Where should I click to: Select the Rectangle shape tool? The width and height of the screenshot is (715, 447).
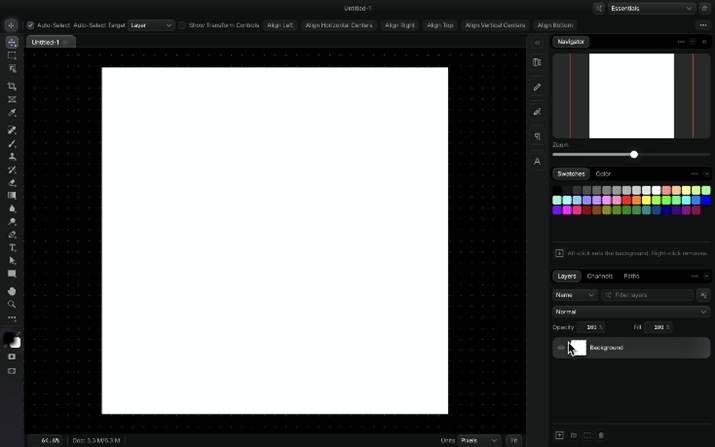[x=12, y=274]
